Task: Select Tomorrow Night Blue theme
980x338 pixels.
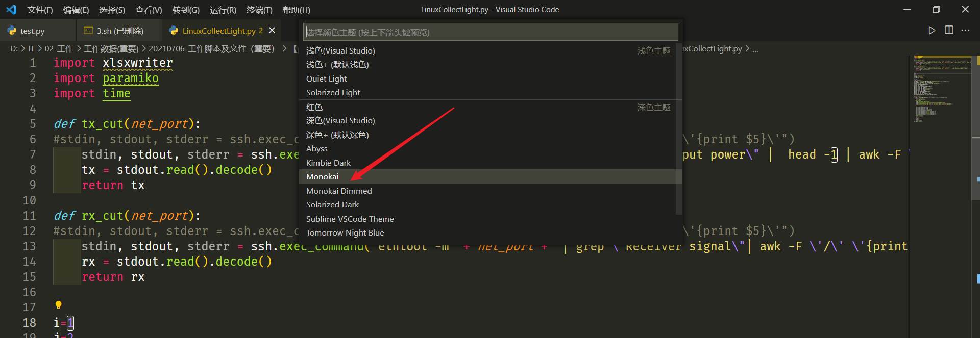Action: point(490,232)
